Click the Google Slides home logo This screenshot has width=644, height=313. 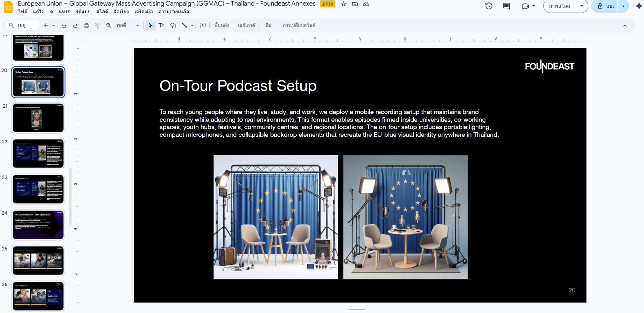(x=8, y=7)
